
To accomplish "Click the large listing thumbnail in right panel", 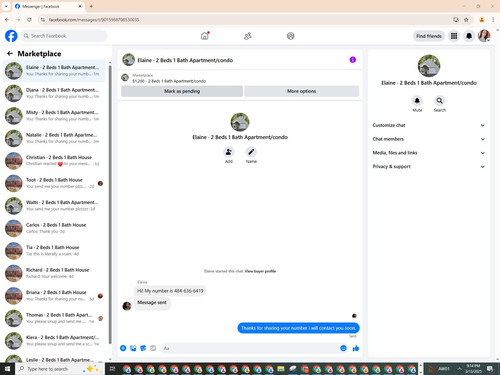I will click(x=429, y=66).
